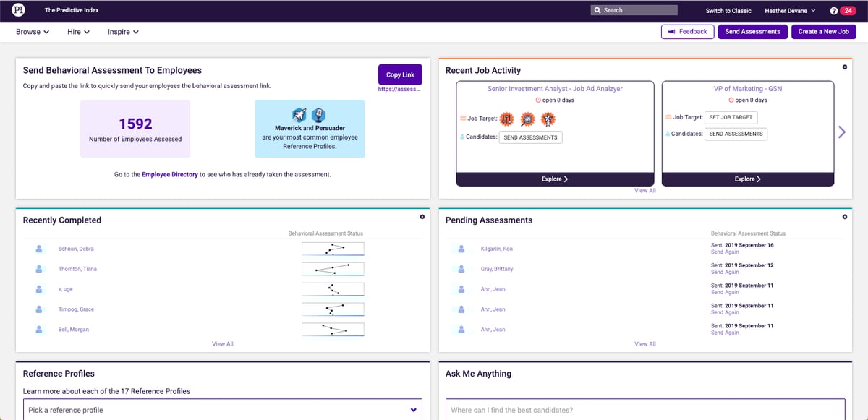Click person icon beside k, uge
Viewport: 868px width, 420px height.
39,289
